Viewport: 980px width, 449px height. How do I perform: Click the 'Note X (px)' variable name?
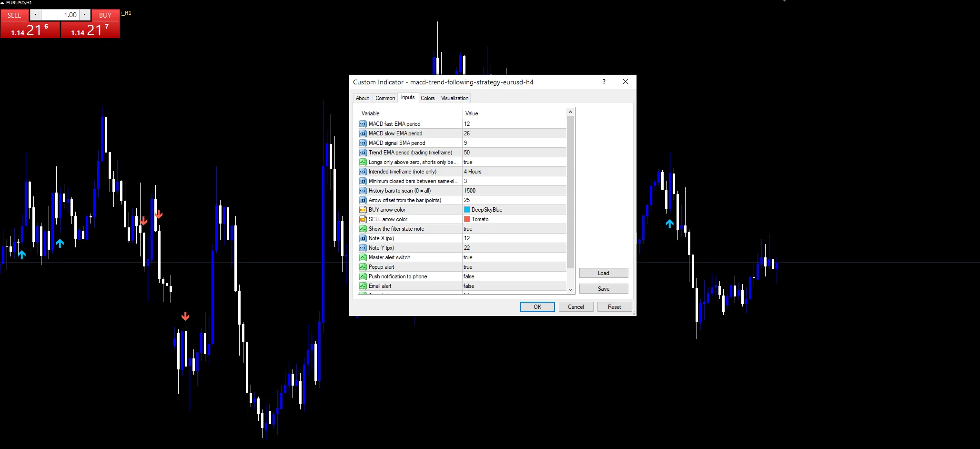click(381, 238)
